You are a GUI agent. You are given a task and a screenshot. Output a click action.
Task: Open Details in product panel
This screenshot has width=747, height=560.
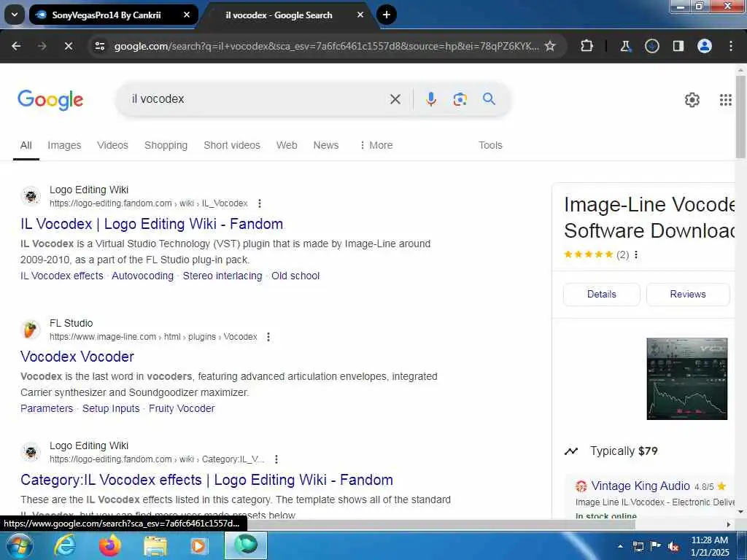tap(602, 295)
